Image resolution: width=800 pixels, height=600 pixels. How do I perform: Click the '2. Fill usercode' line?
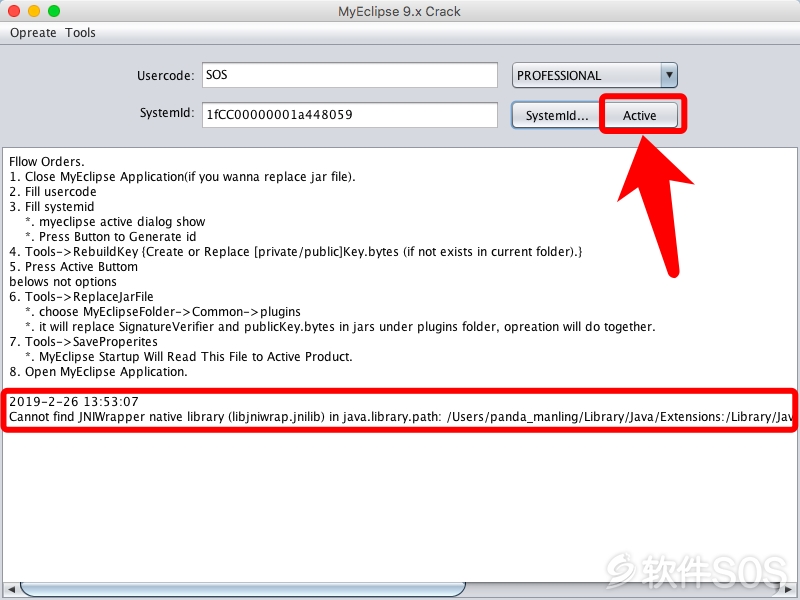point(53,192)
